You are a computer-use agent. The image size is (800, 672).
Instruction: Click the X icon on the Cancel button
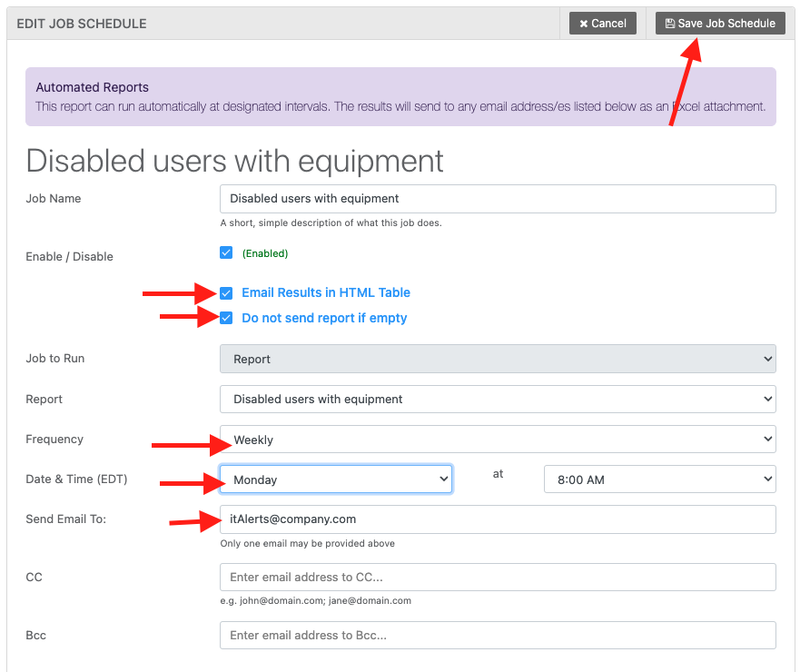coord(584,24)
